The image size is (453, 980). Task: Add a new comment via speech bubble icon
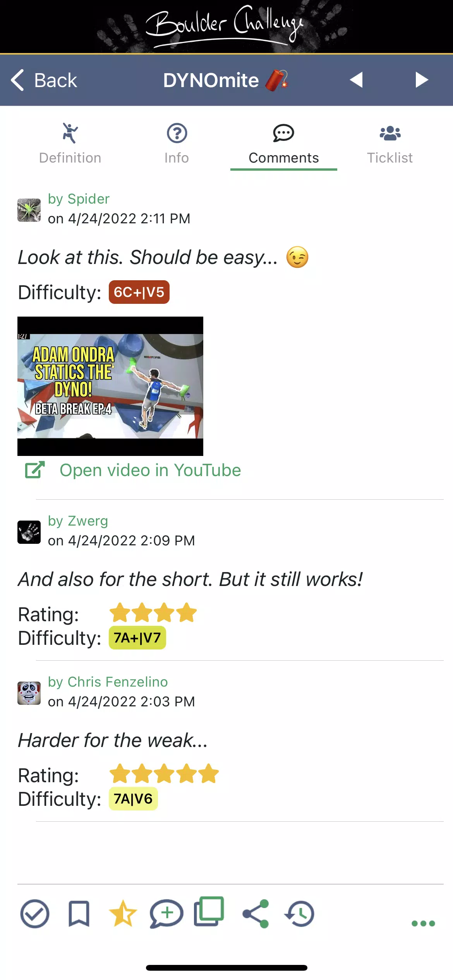(166, 914)
